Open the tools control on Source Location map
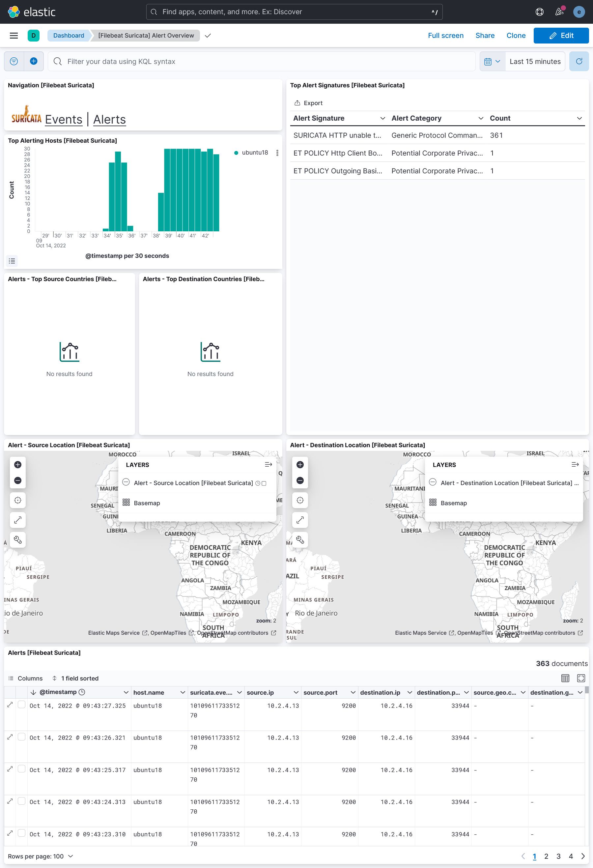Viewport: 593px width, 868px height. pos(17,540)
